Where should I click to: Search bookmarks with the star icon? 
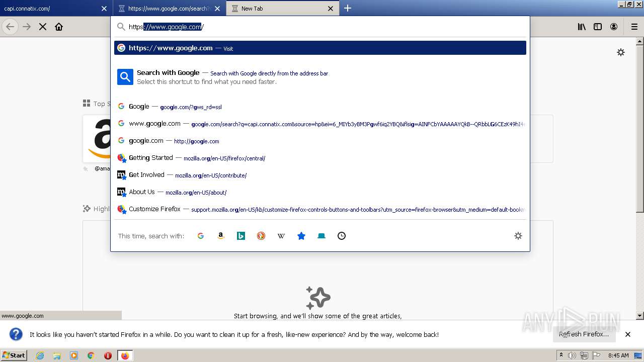pyautogui.click(x=301, y=236)
